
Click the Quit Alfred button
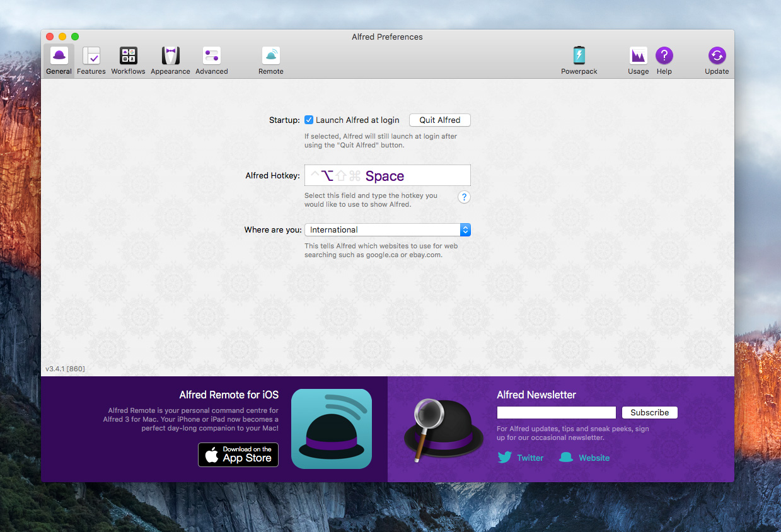pyautogui.click(x=439, y=120)
